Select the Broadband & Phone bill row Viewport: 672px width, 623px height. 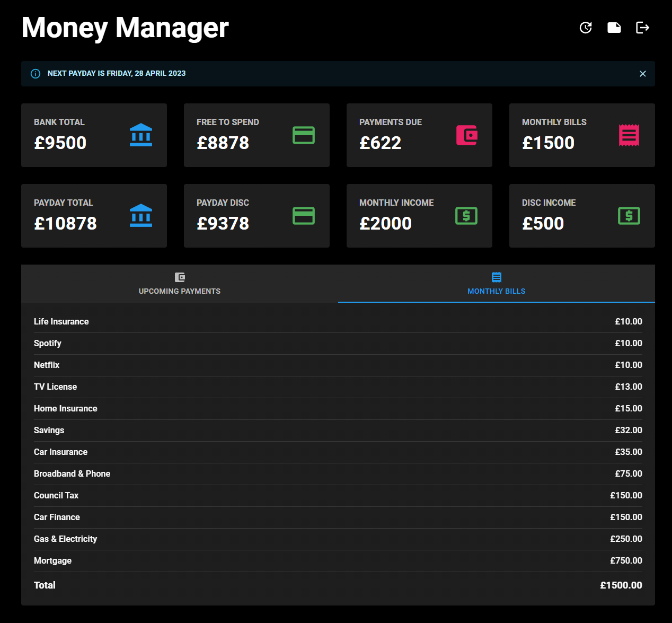[x=338, y=474]
